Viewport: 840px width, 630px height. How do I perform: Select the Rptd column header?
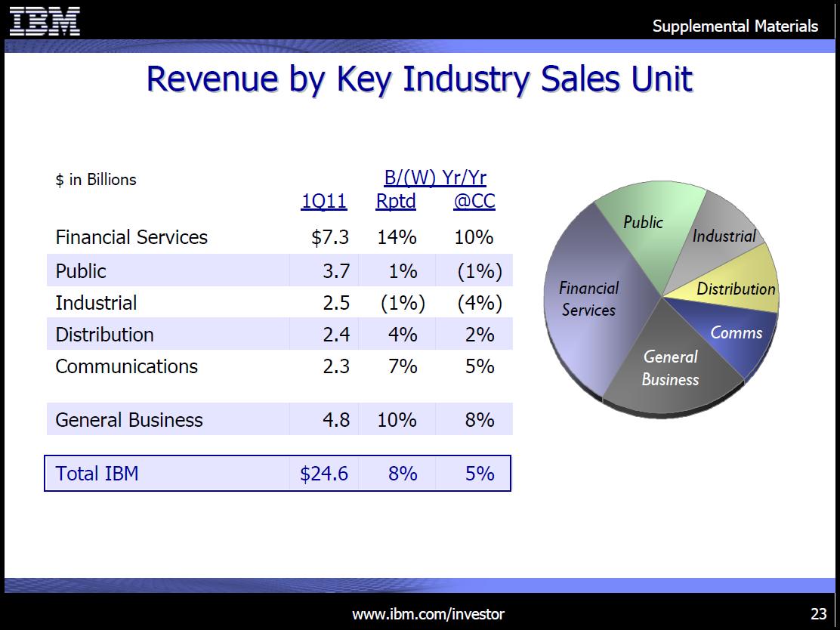click(x=396, y=202)
